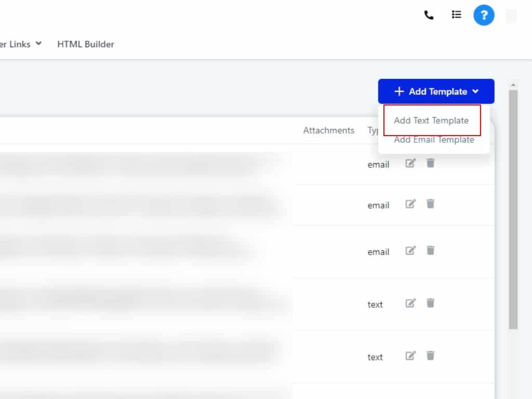Trash the second text template row

coord(430,356)
